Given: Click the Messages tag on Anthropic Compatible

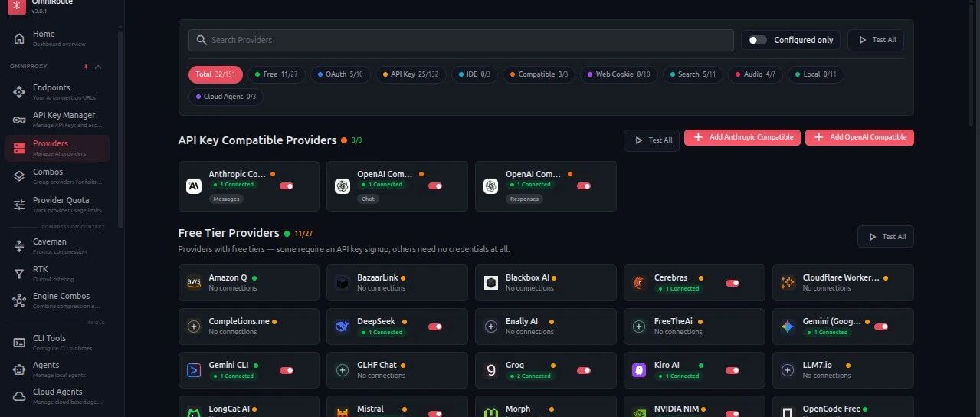Looking at the screenshot, I should pyautogui.click(x=225, y=199).
